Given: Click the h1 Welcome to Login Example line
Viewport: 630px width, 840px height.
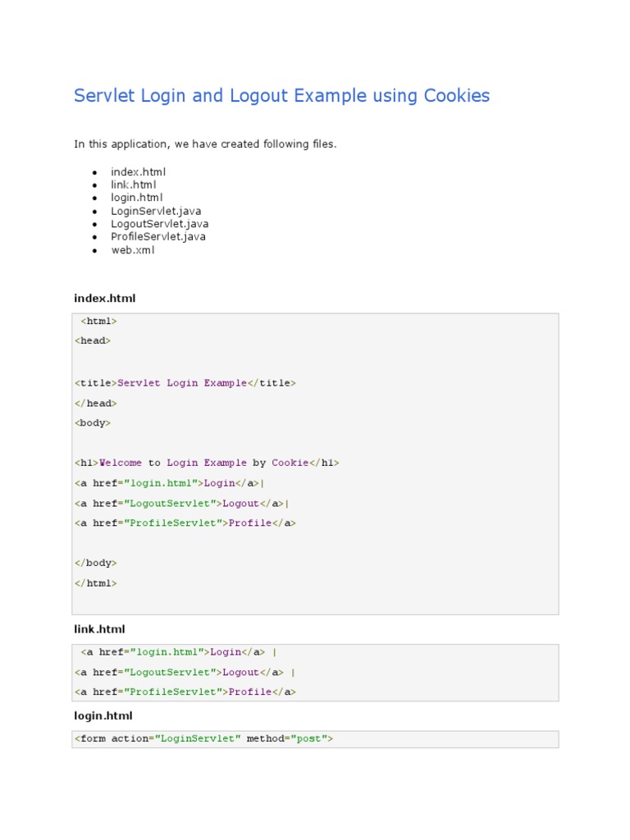Looking at the screenshot, I should tap(207, 463).
